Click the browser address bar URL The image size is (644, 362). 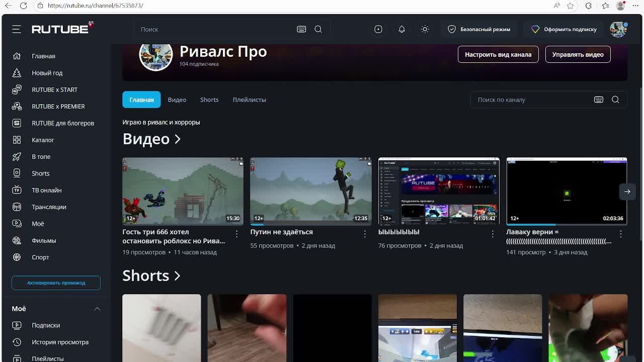[96, 6]
